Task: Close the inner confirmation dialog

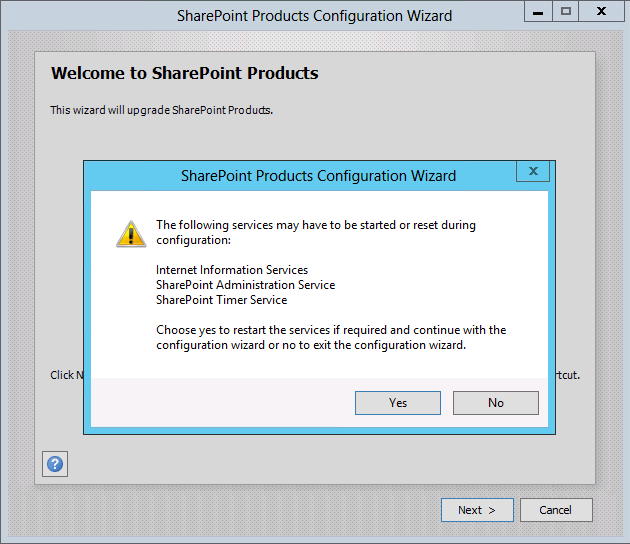Action: click(x=533, y=172)
